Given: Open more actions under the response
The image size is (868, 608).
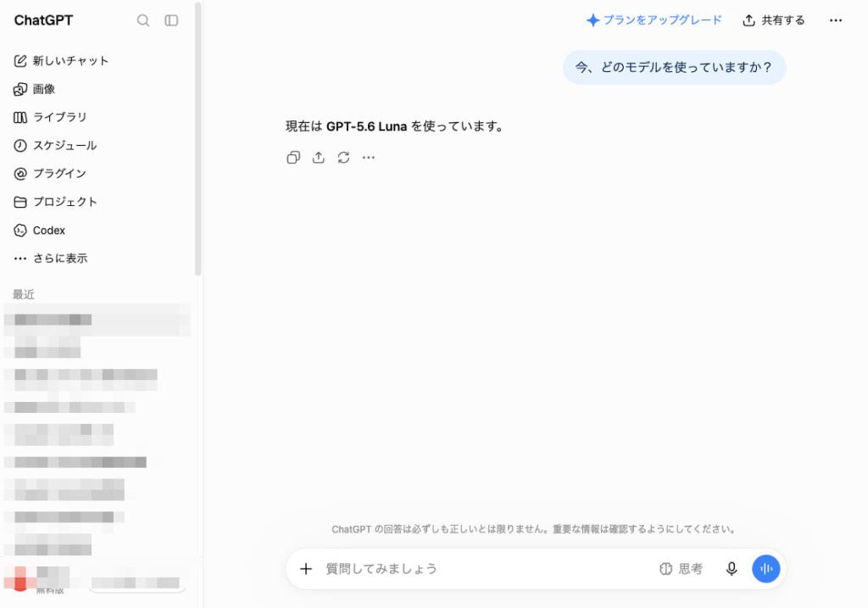Looking at the screenshot, I should pos(369,158).
